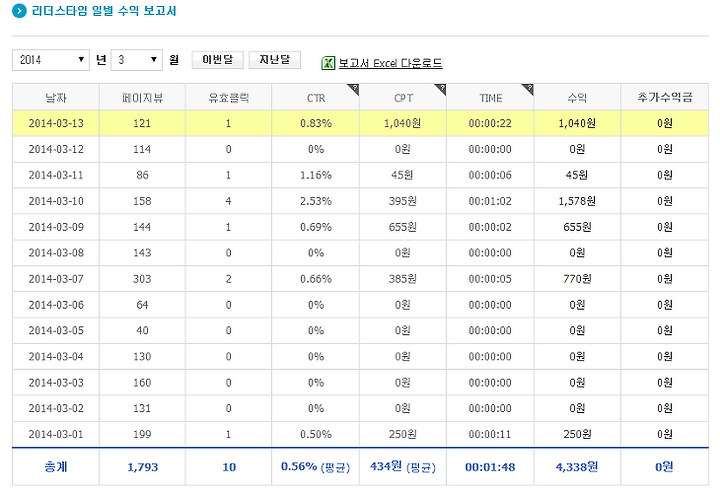Click total time 00:01:48
The height and width of the screenshot is (496, 720).
tap(490, 467)
